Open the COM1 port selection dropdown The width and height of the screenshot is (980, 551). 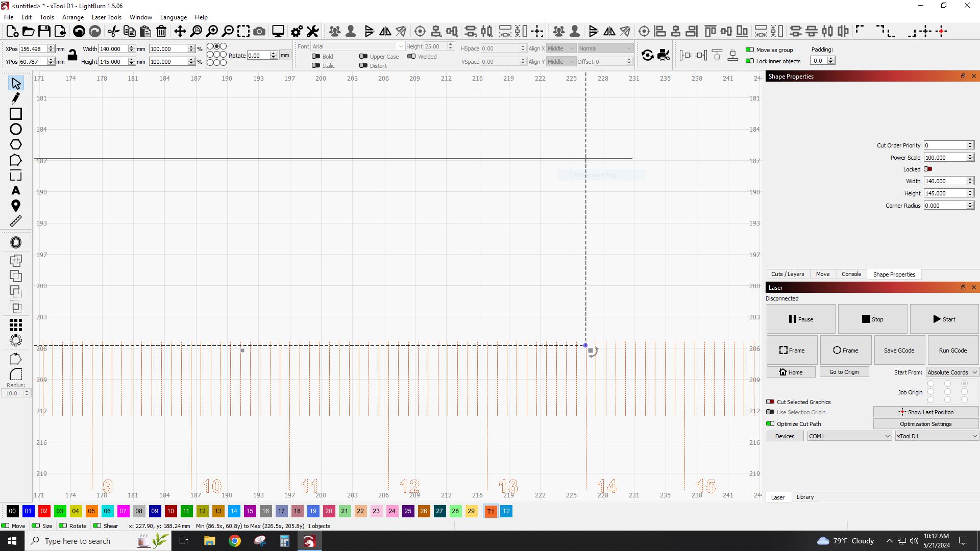click(x=848, y=436)
